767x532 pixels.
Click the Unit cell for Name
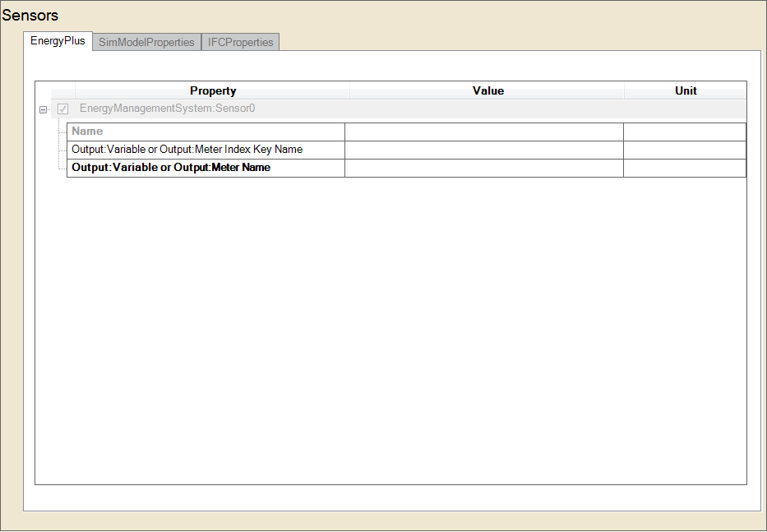coord(684,132)
